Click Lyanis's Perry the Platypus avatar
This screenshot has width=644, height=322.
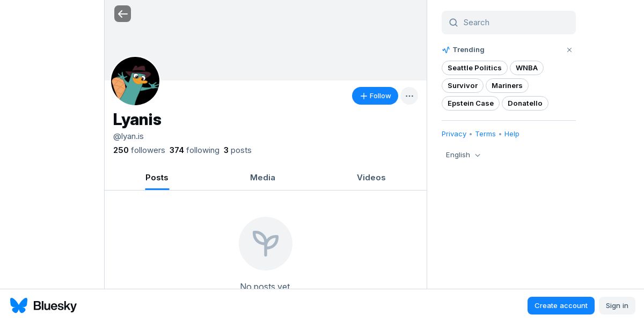point(135,81)
